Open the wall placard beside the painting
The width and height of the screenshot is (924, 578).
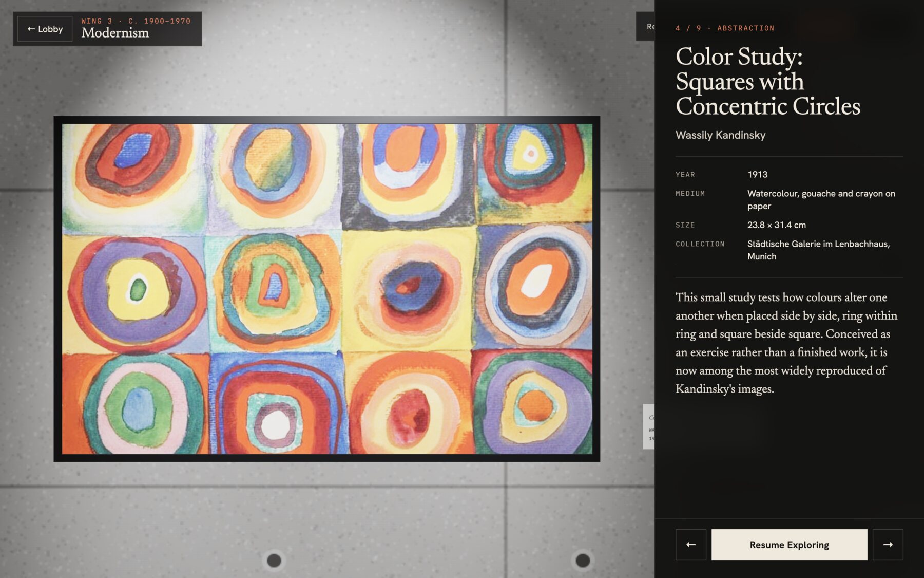[649, 427]
